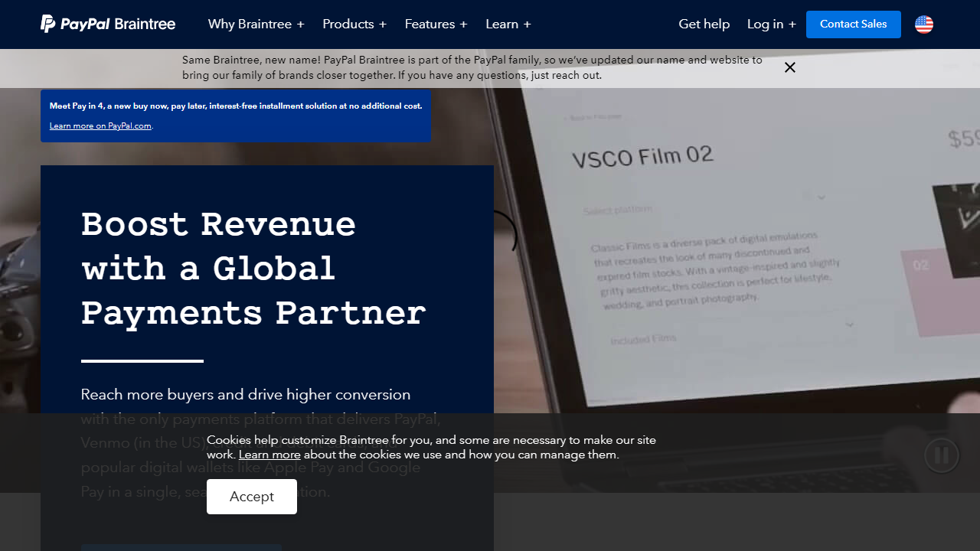
Task: Accept the cookies
Action: [252, 497]
